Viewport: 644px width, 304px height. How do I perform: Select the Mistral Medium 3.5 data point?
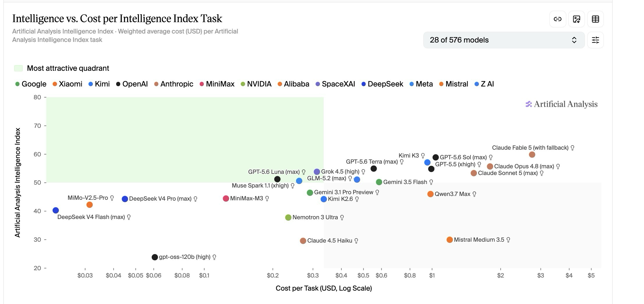(450, 240)
